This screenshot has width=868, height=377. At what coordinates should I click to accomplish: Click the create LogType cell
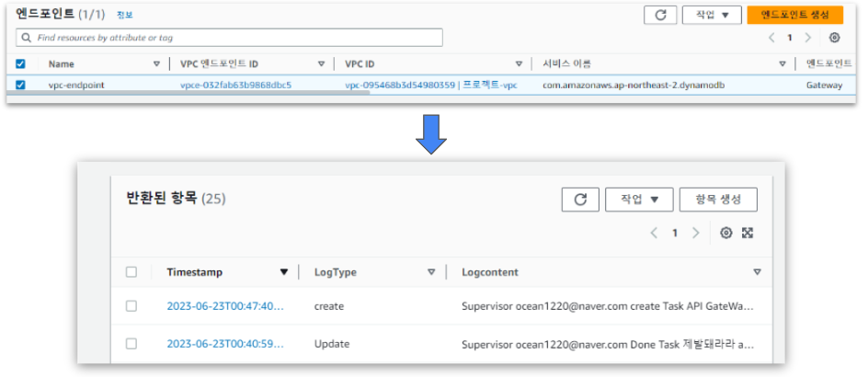click(329, 306)
